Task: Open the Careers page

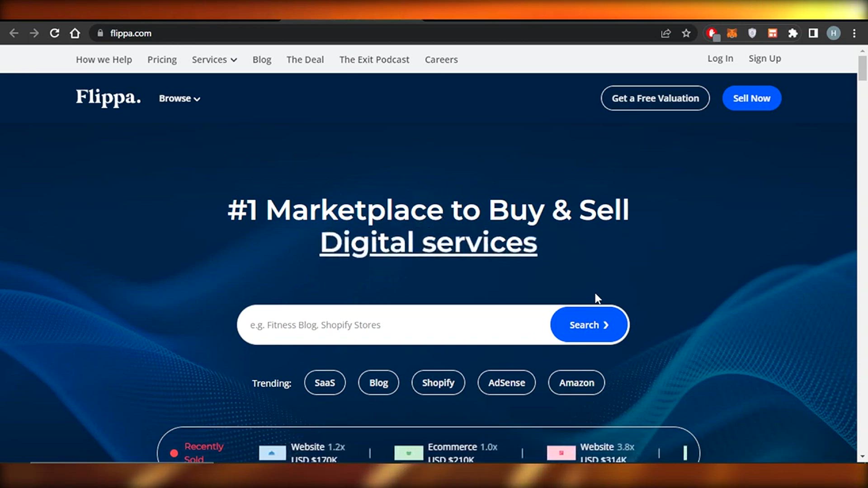Action: pyautogui.click(x=441, y=60)
